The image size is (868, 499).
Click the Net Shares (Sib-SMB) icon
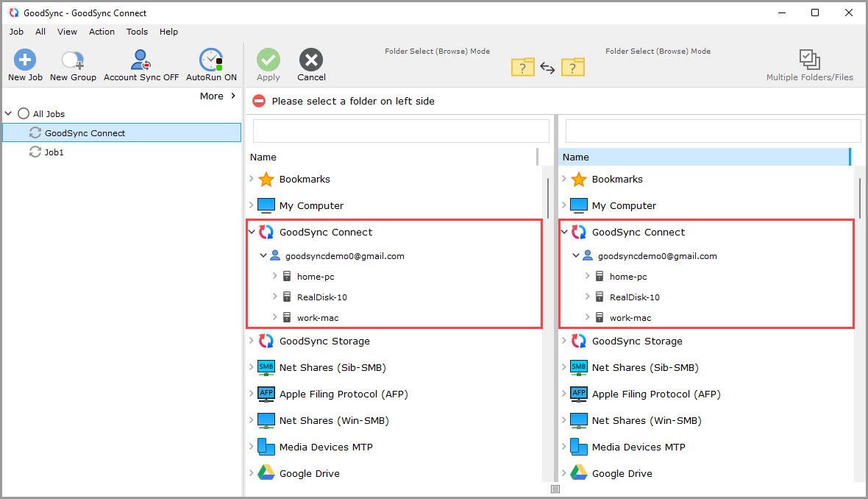(x=266, y=367)
